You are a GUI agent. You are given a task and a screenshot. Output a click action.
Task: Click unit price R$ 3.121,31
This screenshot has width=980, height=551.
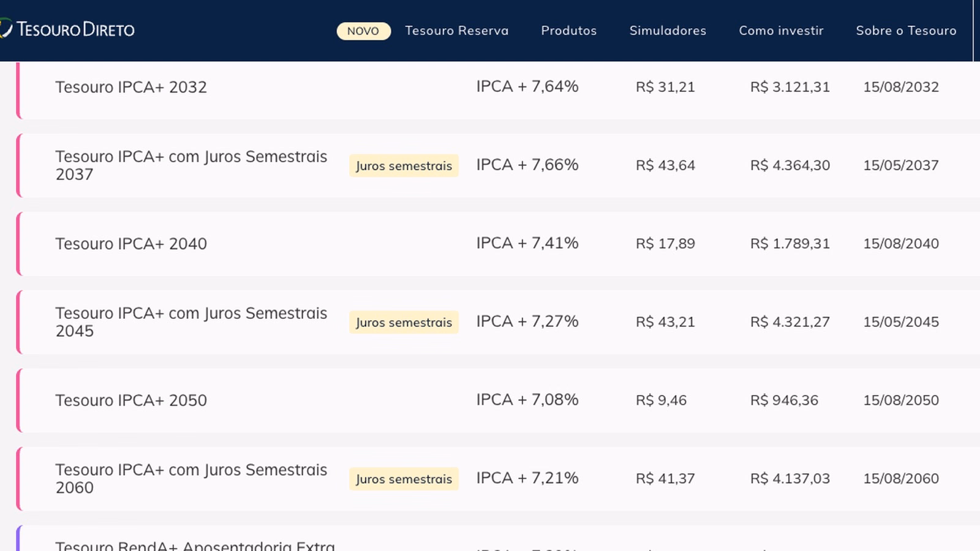pos(790,87)
